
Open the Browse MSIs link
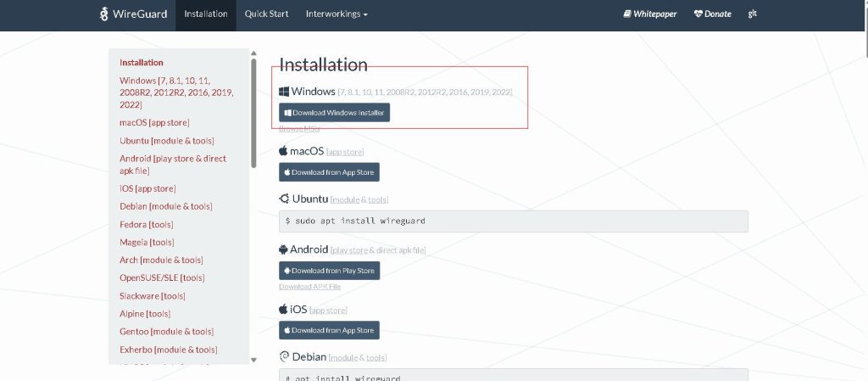pos(299,128)
